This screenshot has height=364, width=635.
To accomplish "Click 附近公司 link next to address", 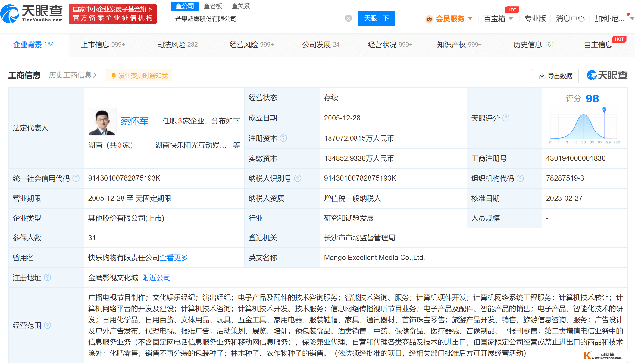I will [x=157, y=278].
